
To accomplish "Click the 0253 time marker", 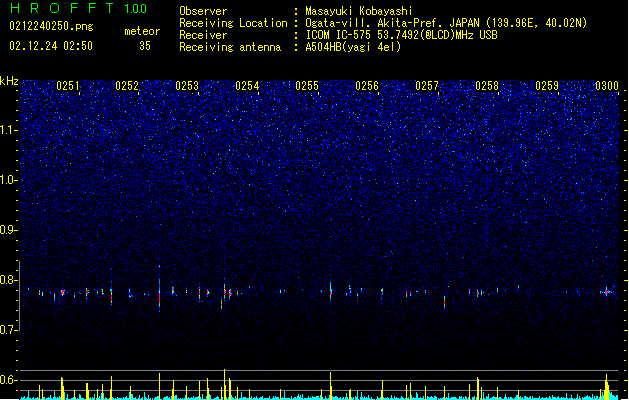I will tap(187, 86).
